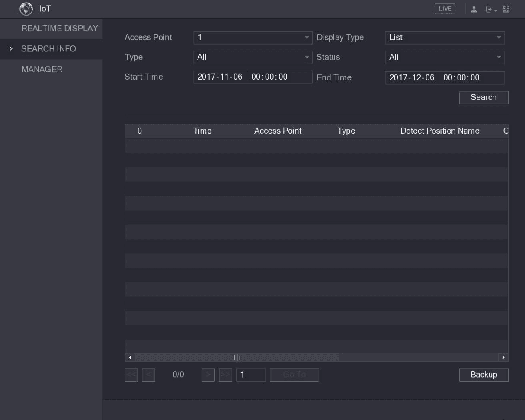Click the End Time clock field

[x=471, y=78]
